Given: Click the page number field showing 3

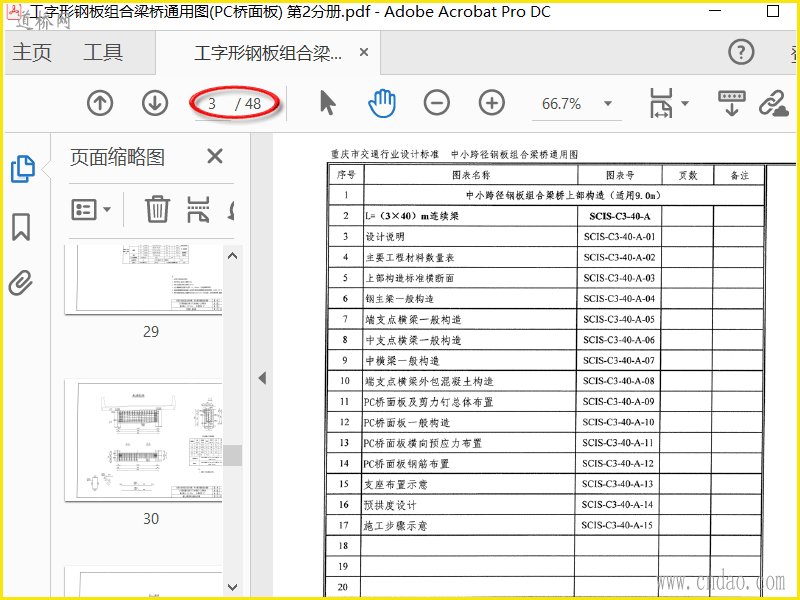Looking at the screenshot, I should tap(212, 104).
